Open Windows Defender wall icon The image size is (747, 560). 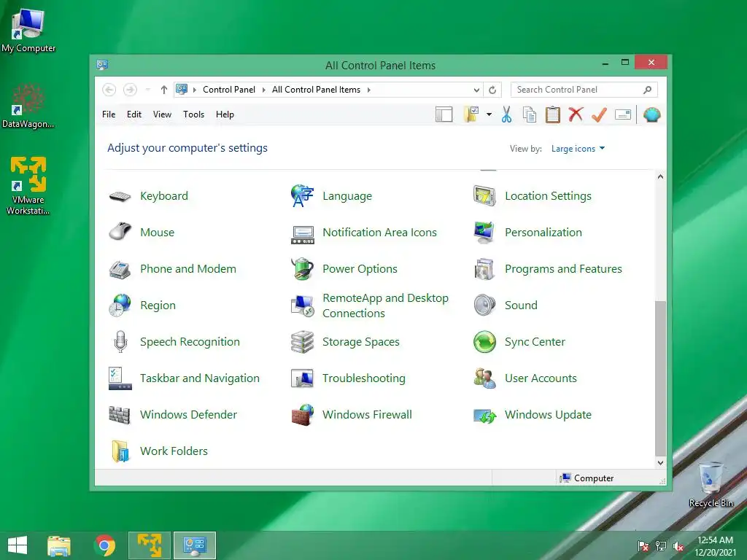tap(120, 415)
